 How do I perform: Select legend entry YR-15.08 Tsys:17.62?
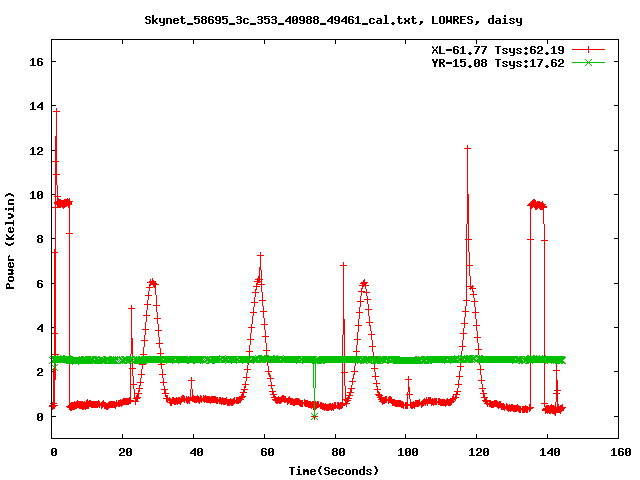tap(498, 63)
